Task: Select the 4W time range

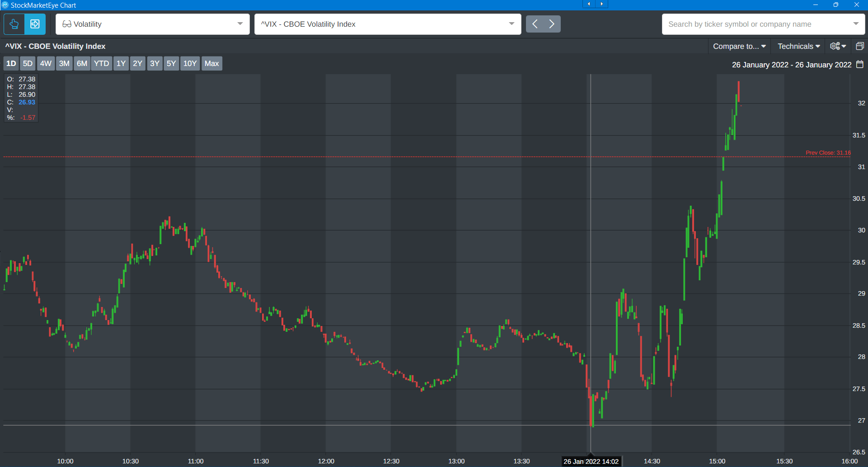Action: click(46, 63)
